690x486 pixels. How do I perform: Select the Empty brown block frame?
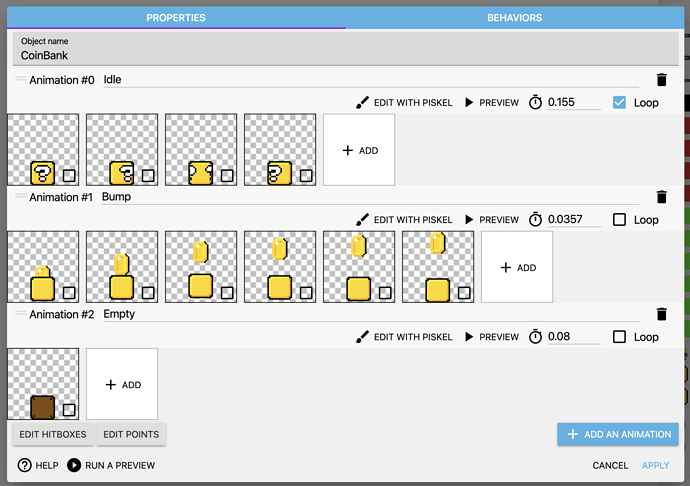[43, 384]
